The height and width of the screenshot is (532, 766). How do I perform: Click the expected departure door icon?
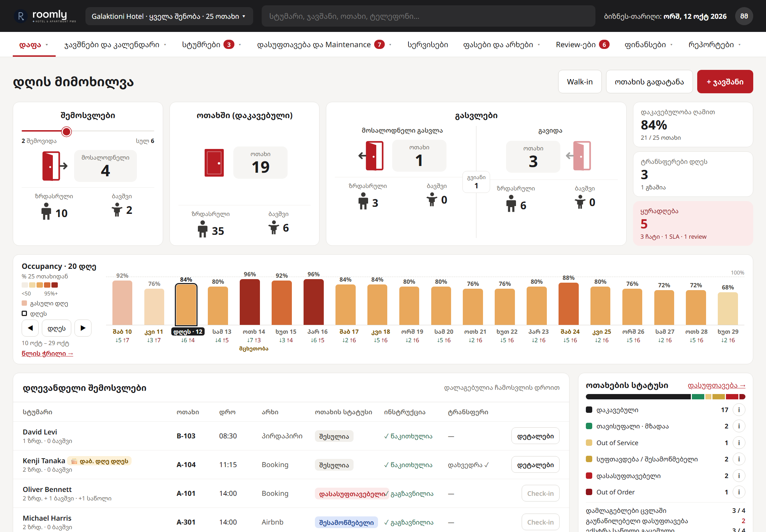371,156
